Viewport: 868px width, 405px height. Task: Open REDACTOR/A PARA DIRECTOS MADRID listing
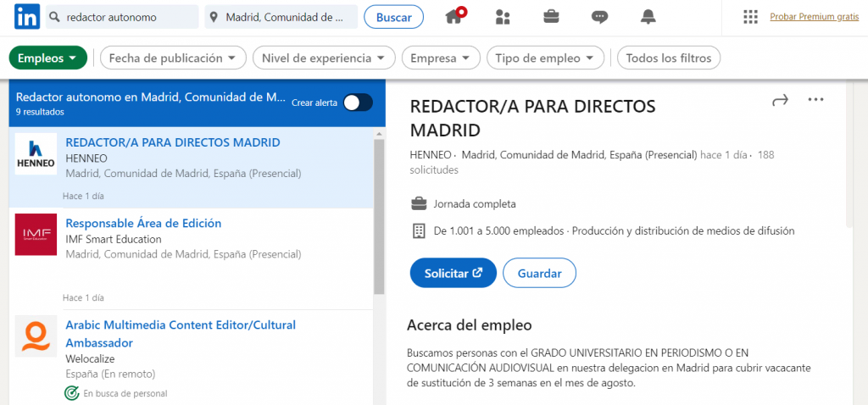173,142
